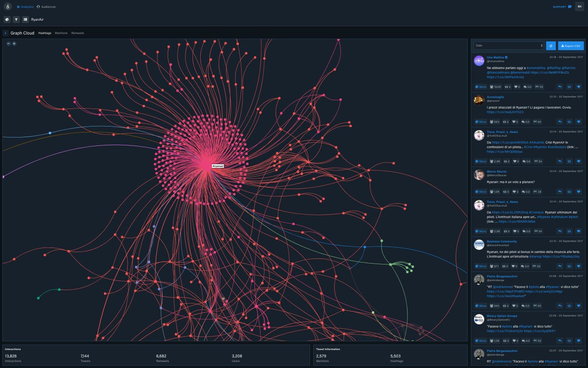
Task: Retweet Pietro Bergamaschini 22:08 tweet
Action: 569,306
